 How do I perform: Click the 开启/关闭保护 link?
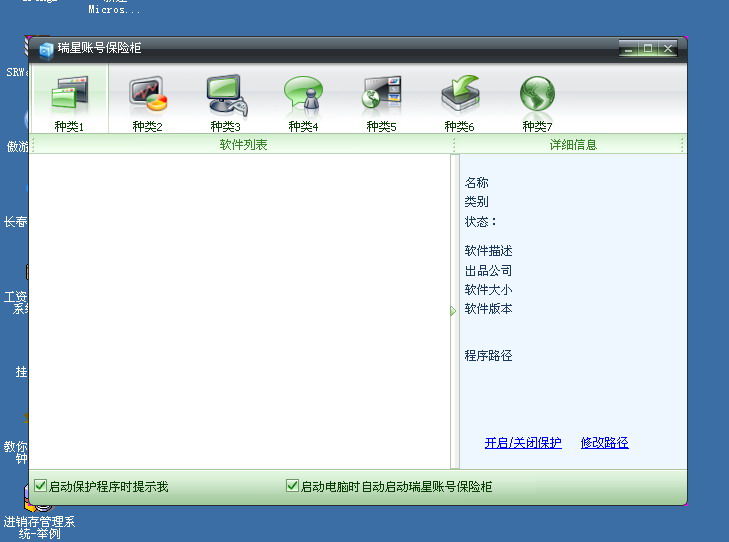[x=523, y=443]
